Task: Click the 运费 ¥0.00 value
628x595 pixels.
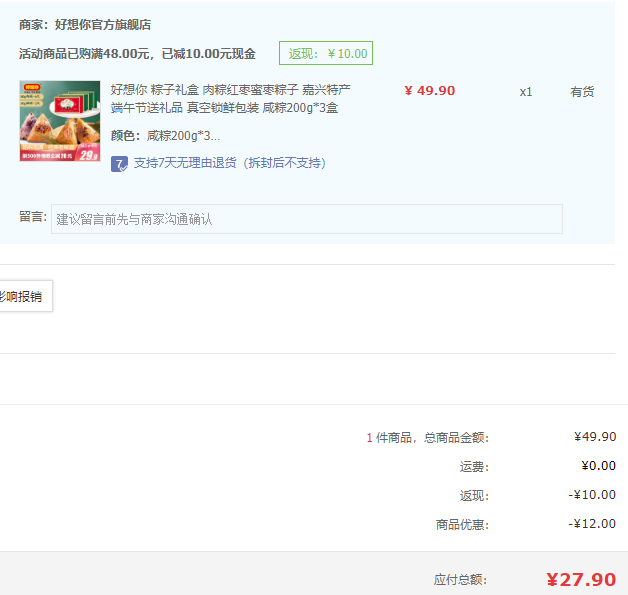Action: (x=598, y=466)
